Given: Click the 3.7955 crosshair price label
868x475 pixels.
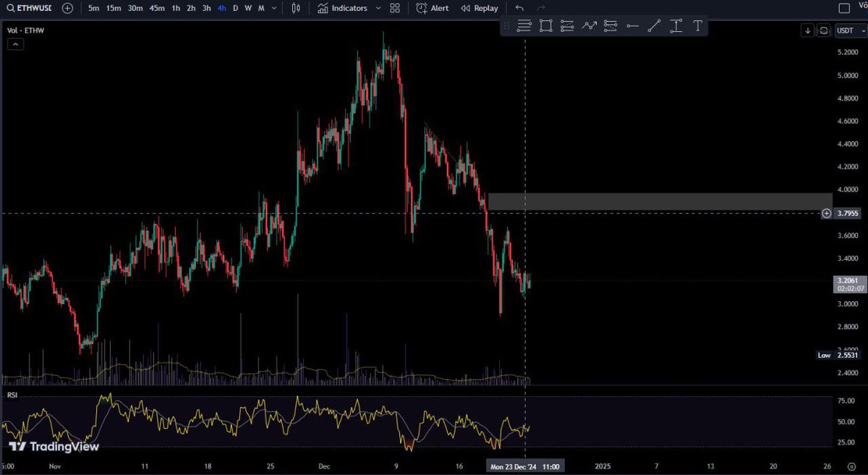Looking at the screenshot, I should (x=848, y=213).
